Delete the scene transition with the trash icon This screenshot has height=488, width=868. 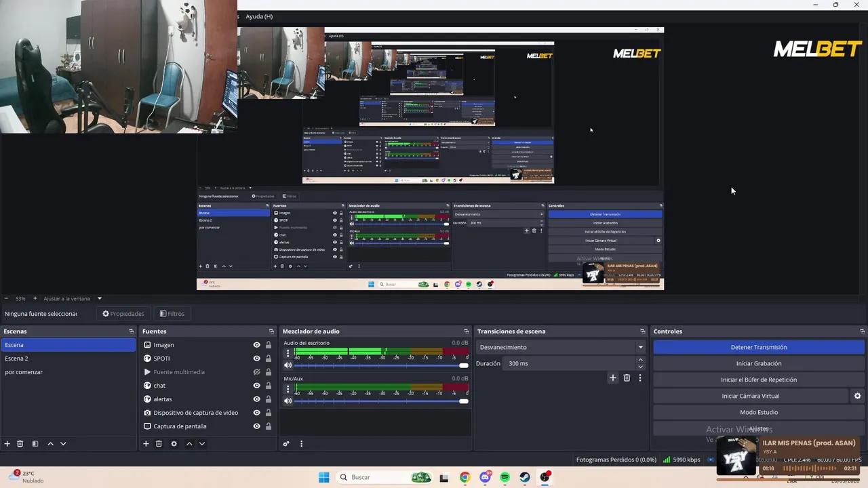click(x=627, y=378)
